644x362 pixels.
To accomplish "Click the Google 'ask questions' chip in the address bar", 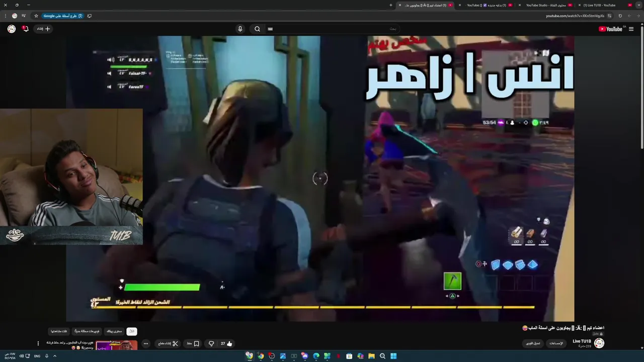I will pyautogui.click(x=63, y=16).
